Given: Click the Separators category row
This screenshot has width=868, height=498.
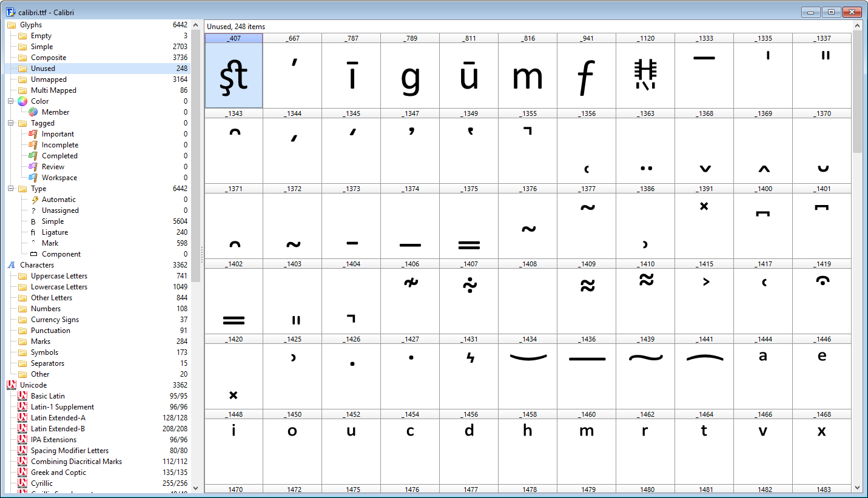Looking at the screenshot, I should 97,363.
